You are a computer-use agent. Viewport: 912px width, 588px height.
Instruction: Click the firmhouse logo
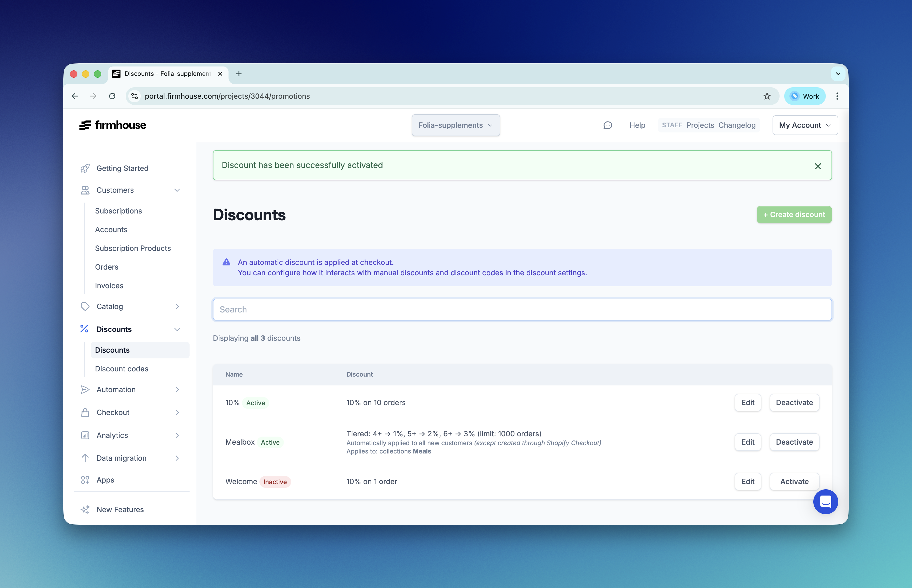pyautogui.click(x=113, y=125)
